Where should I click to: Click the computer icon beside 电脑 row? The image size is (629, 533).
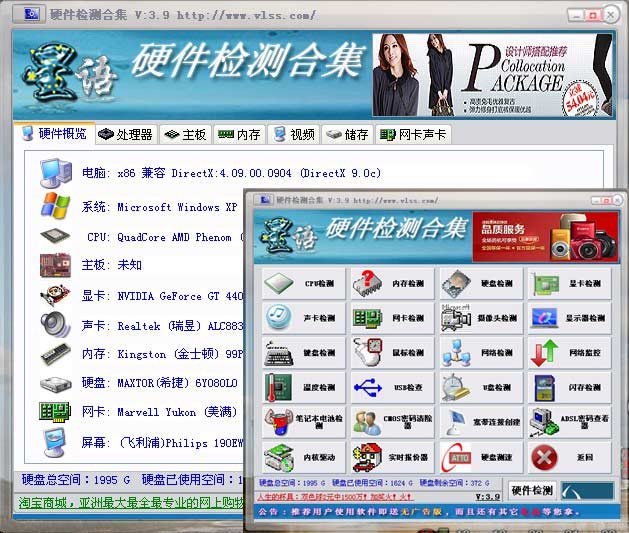(x=56, y=173)
